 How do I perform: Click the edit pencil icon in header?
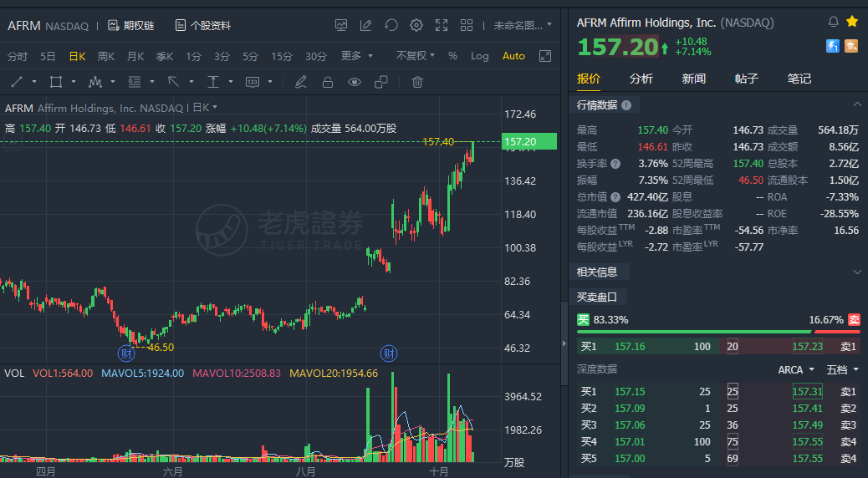click(x=366, y=25)
